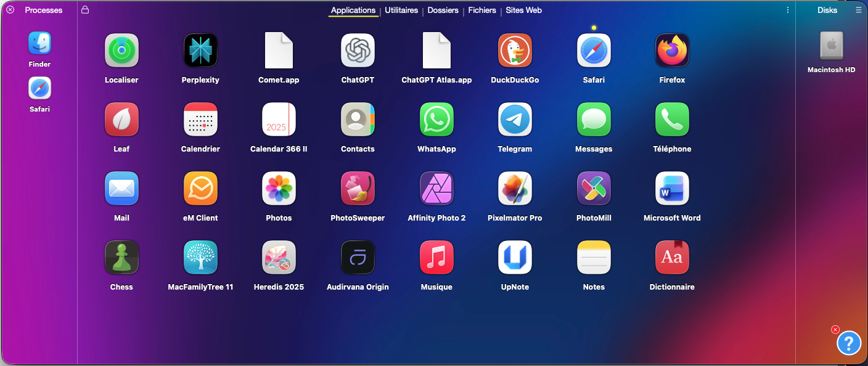868x366 pixels.
Task: Open Macintosh HD in Disks panel
Action: 832,46
